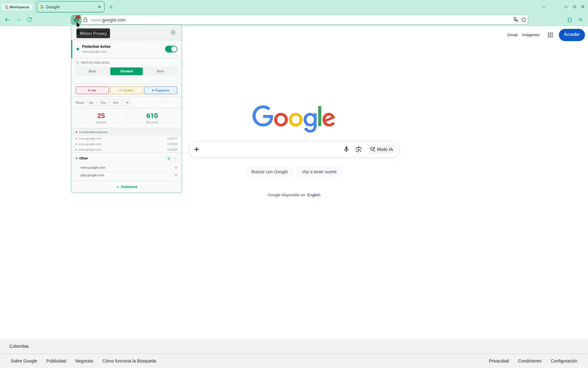The width and height of the screenshot is (588, 368).
Task: Open Midori Privacy settings gear
Action: (173, 33)
